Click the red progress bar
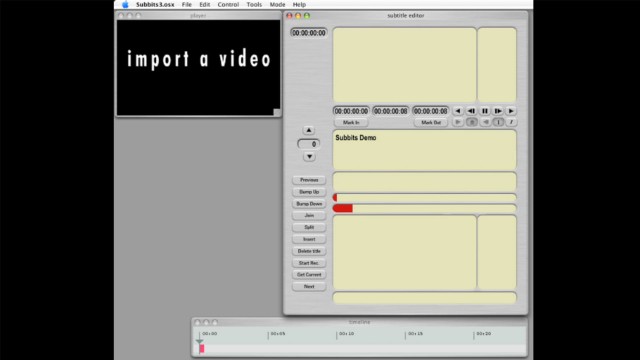640x360 pixels. (343, 209)
